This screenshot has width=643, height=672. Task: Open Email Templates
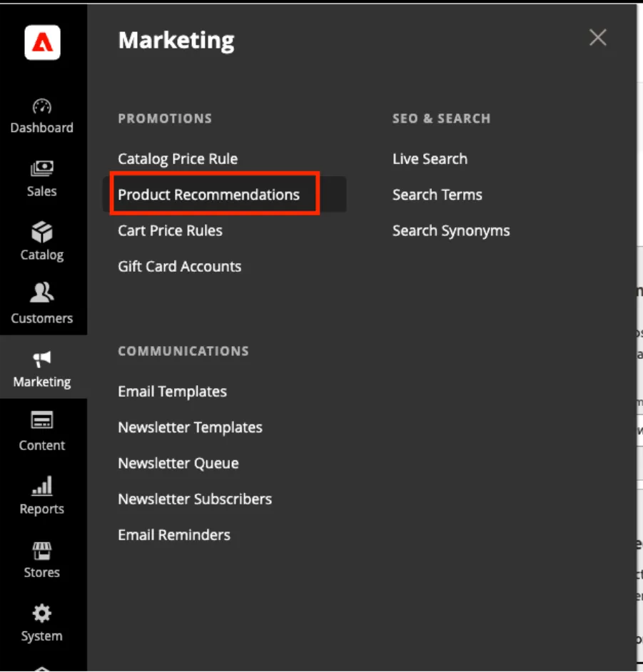coord(172,392)
